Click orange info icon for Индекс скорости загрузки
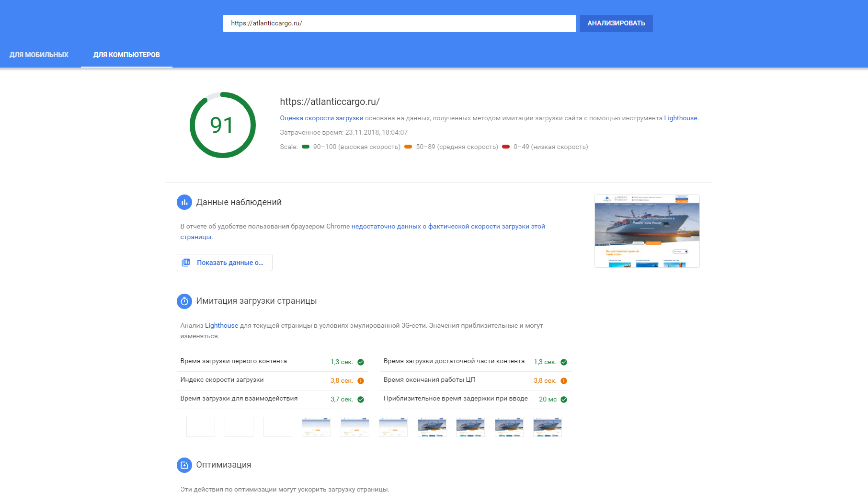This screenshot has width=868, height=504. 361,381
